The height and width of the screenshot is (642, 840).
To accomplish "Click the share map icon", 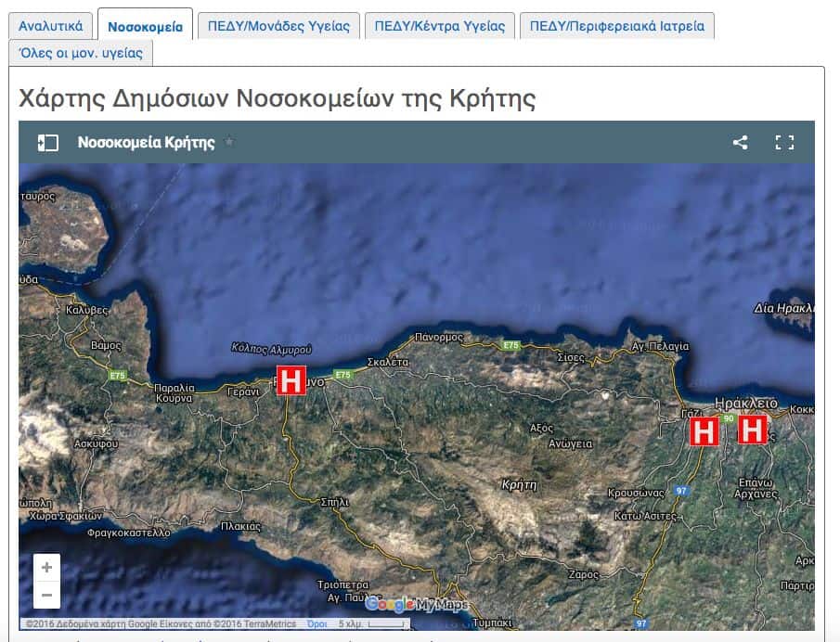I will click(740, 143).
